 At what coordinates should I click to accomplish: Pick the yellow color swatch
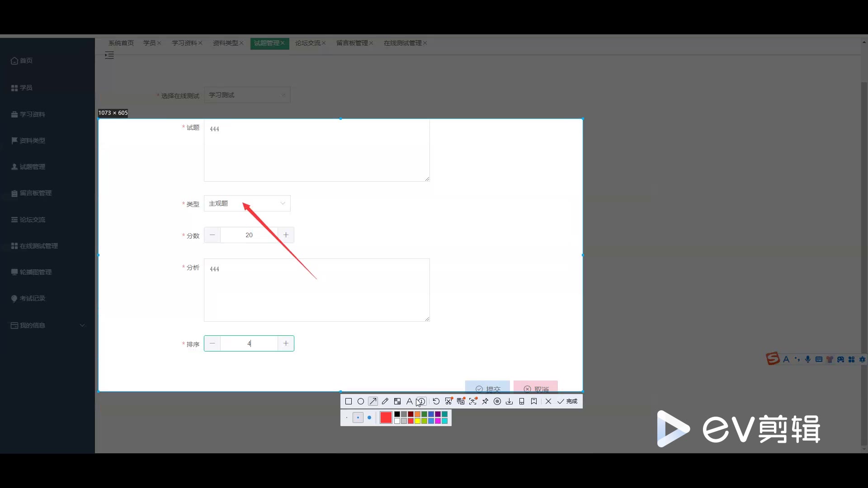417,421
